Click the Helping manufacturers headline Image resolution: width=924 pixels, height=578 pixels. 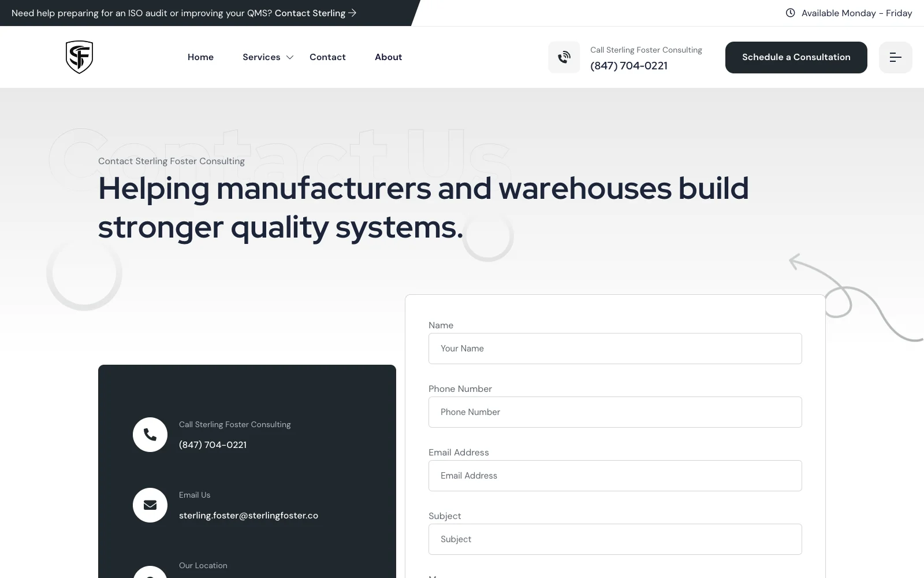(423, 208)
